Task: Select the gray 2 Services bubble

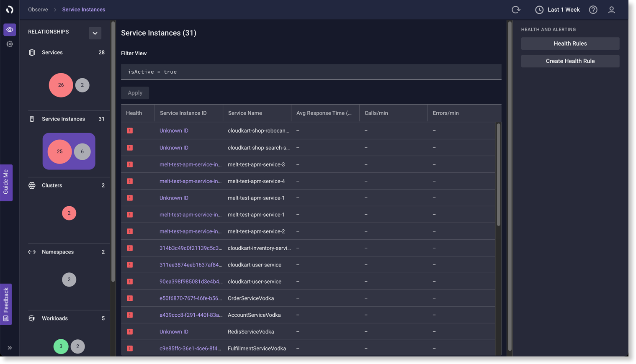Action: [x=82, y=85]
